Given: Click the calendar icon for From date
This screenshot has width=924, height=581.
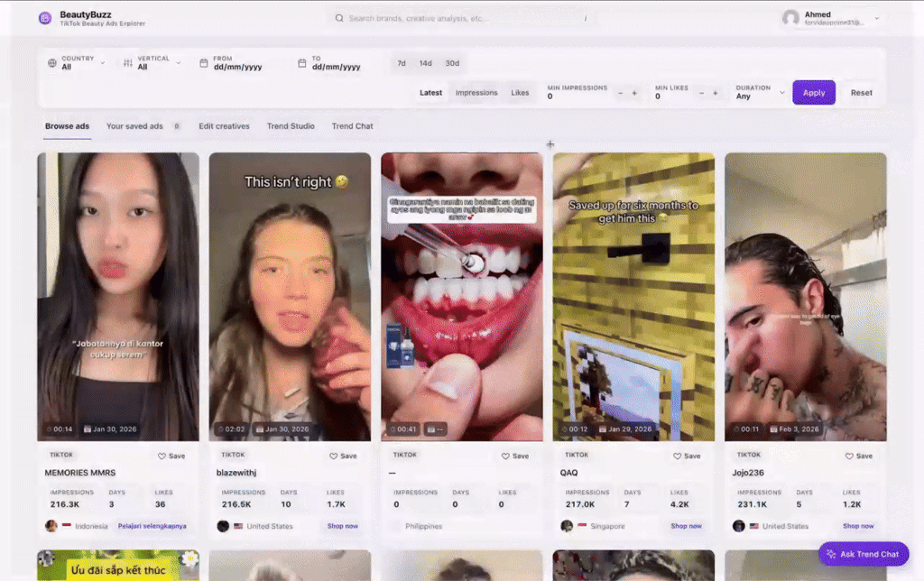Looking at the screenshot, I should [x=204, y=63].
